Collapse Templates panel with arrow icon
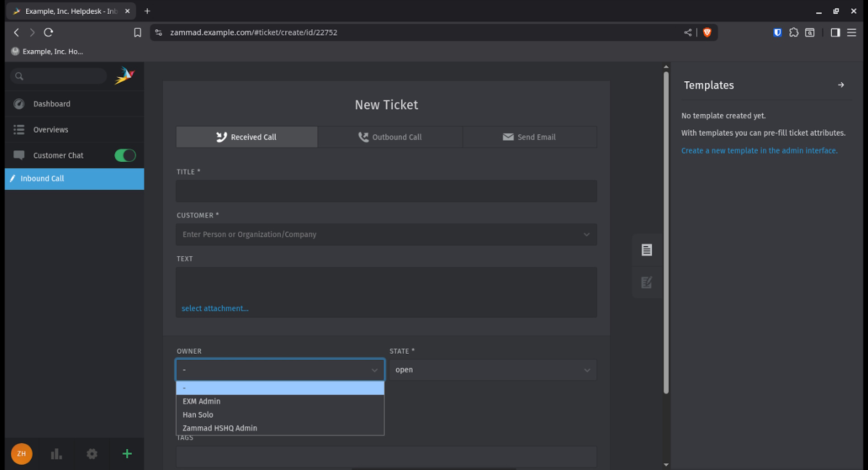Screen dimensions: 868x470 [840, 85]
